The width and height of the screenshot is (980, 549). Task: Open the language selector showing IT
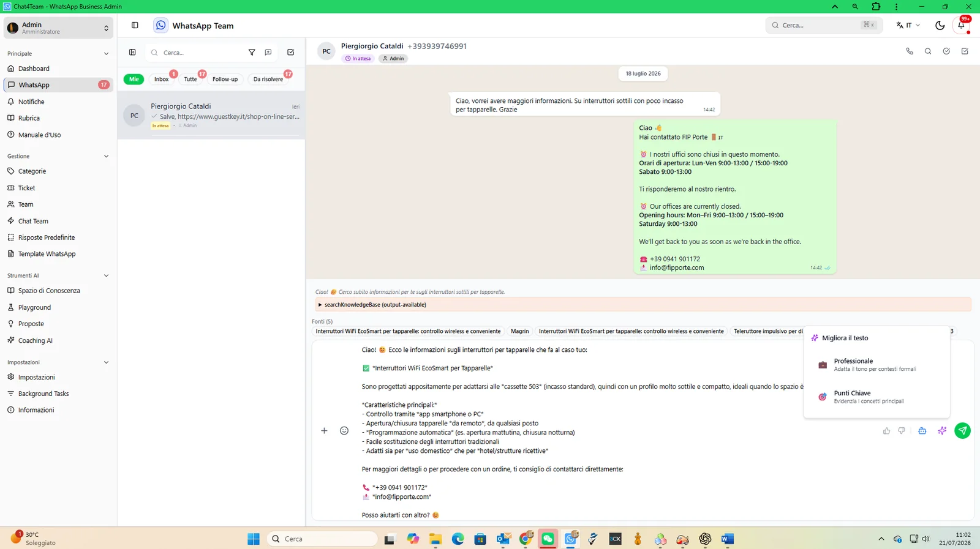click(x=908, y=25)
